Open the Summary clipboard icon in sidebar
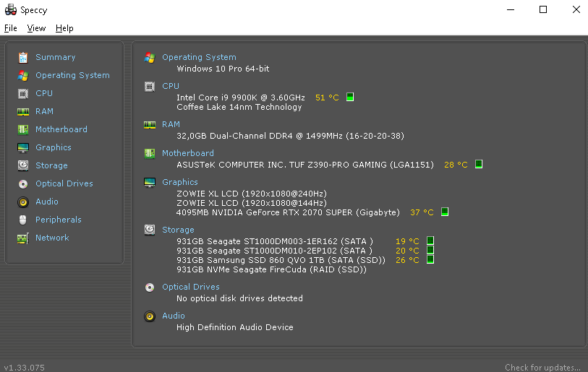Image resolution: width=588 pixels, height=372 pixels. pos(23,57)
